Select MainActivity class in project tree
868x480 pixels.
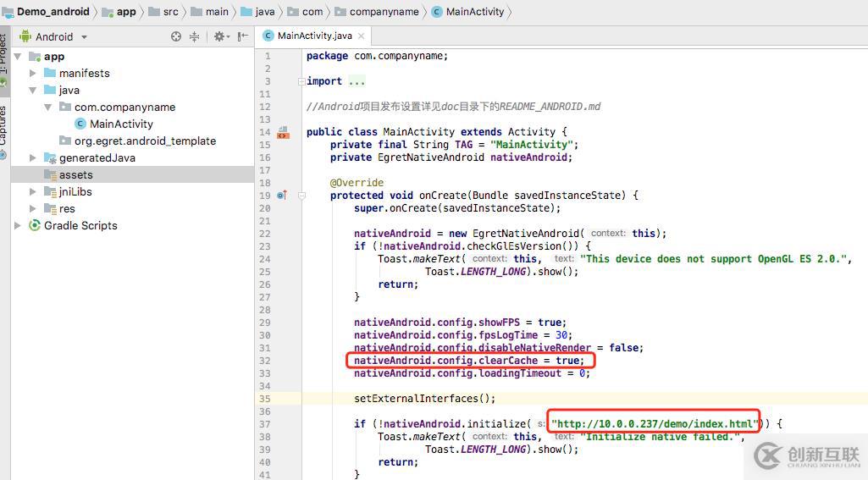[121, 124]
